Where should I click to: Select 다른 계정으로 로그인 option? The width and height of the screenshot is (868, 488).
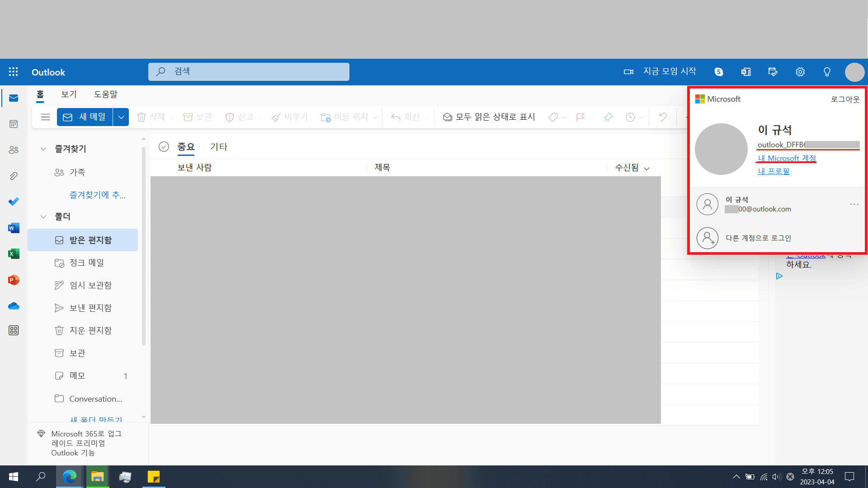point(759,238)
